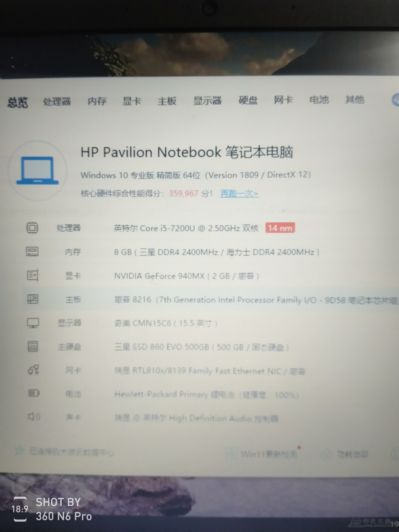Image resolution: width=399 pixels, height=532 pixels.
Task: Select the 硬盘 tab
Action: (x=248, y=100)
